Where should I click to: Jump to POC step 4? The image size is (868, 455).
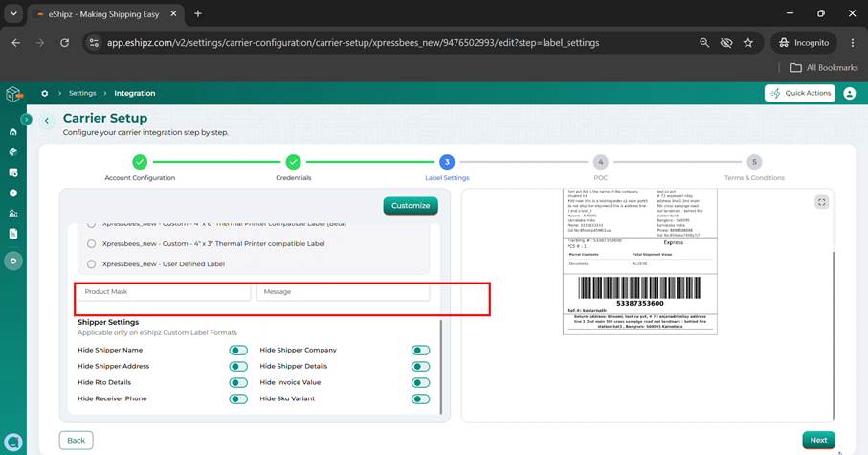[601, 162]
